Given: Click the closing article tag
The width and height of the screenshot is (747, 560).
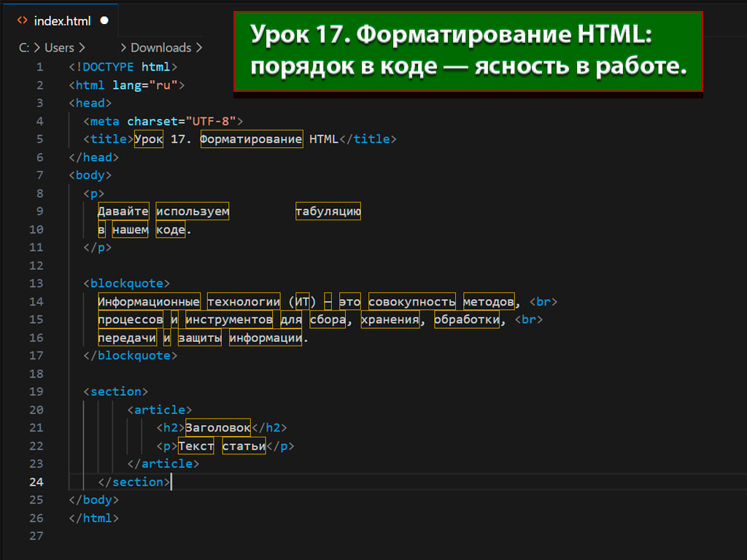Looking at the screenshot, I should 163,464.
